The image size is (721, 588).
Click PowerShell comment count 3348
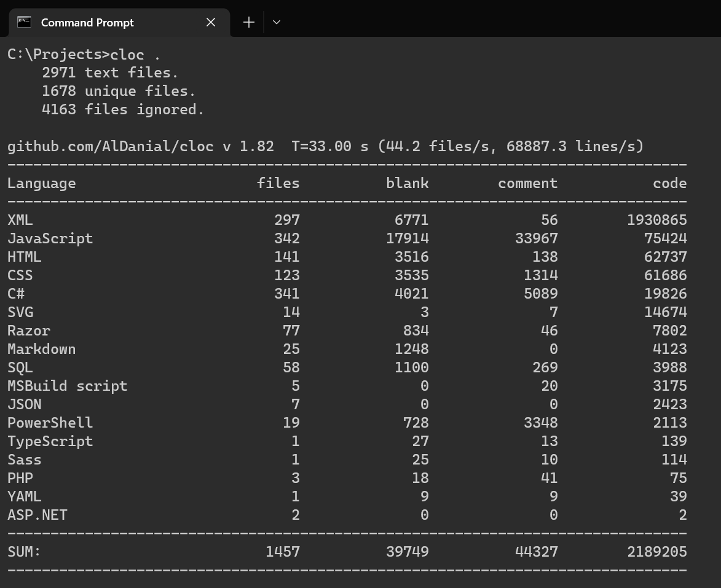[540, 422]
